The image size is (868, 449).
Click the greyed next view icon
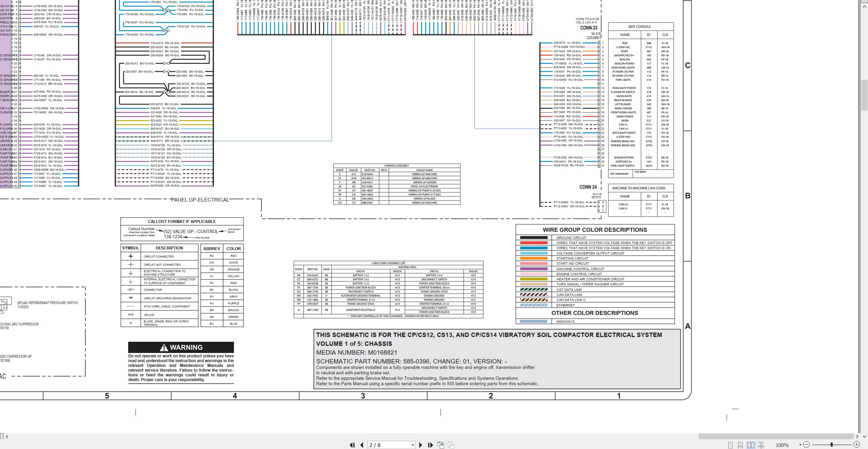coord(451,445)
